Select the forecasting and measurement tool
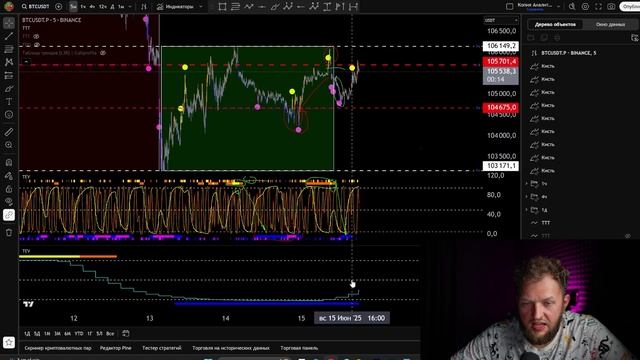This screenshot has width=640, height=360. pyautogui.click(x=9, y=76)
